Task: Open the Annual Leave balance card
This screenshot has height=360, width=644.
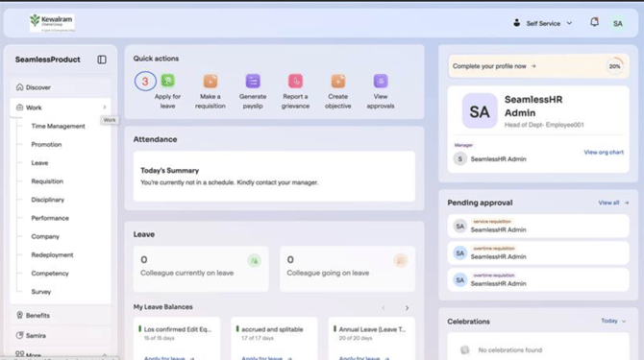Action: 372,339
